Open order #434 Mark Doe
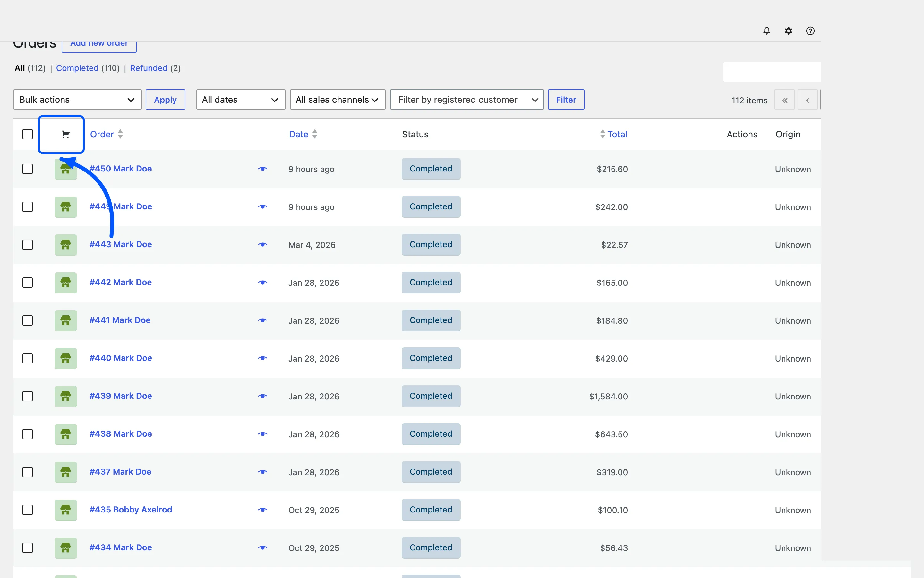The image size is (924, 578). click(x=121, y=547)
